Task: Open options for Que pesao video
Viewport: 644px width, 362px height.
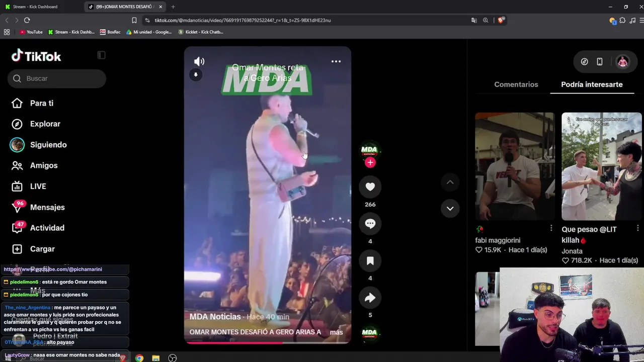Action: coord(638,228)
